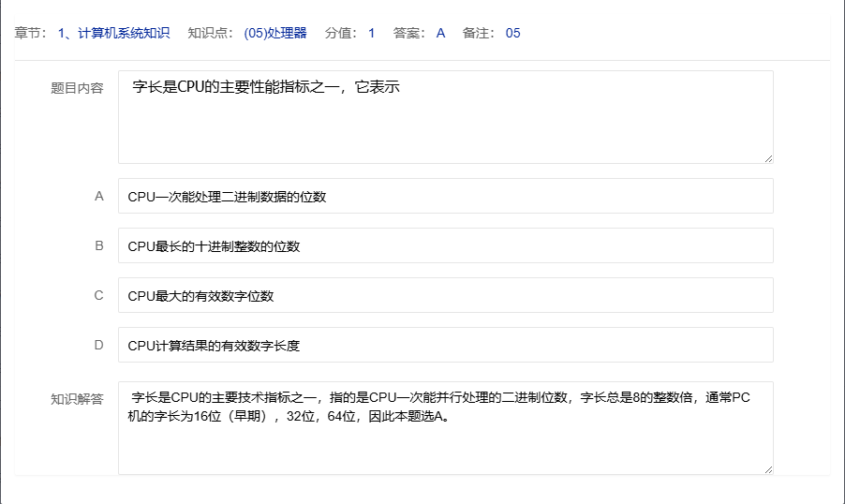Click the 题目内容 field label
The width and height of the screenshot is (845, 504).
(77, 88)
